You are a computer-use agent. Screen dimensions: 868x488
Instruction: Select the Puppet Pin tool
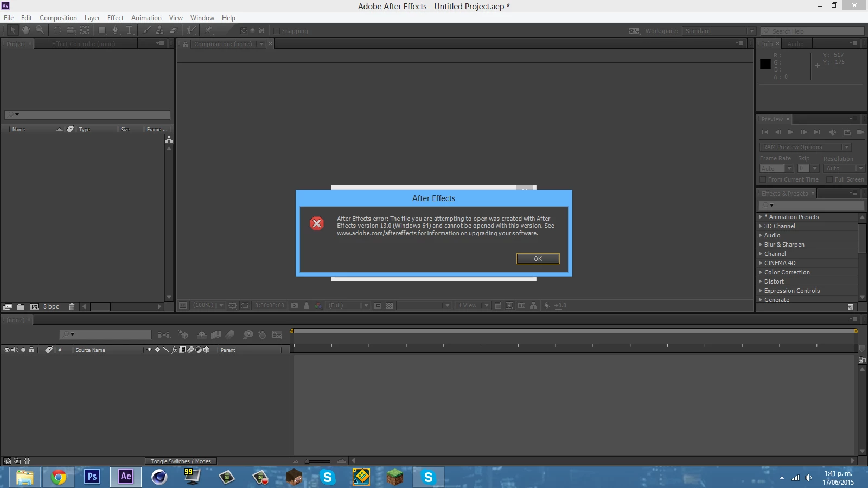(208, 30)
